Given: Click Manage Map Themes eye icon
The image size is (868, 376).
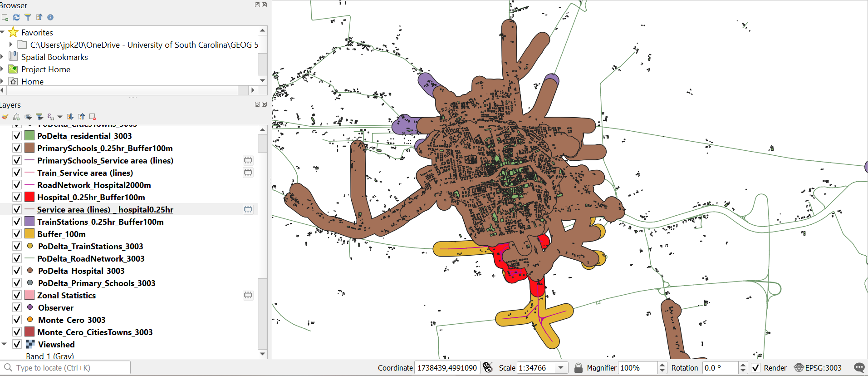Looking at the screenshot, I should (28, 117).
